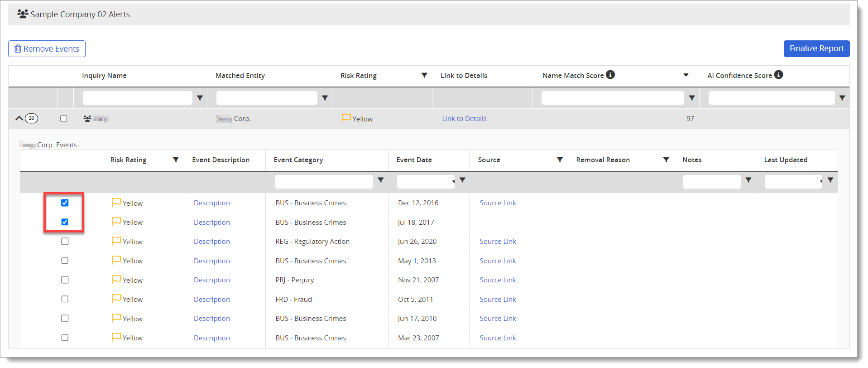Click the Name Match Score filter field
The width and height of the screenshot is (868, 368).
613,98
